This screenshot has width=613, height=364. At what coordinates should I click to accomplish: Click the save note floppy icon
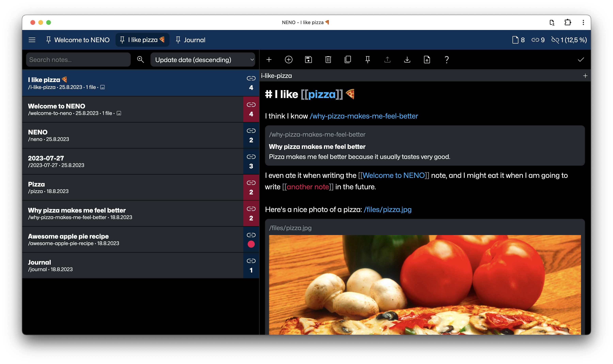point(308,60)
